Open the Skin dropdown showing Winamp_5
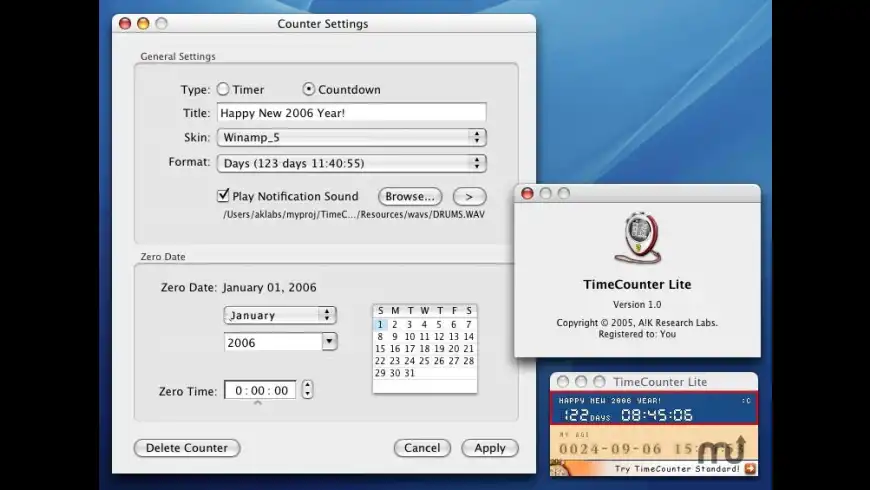Image resolution: width=870 pixels, height=490 pixels. (351, 137)
